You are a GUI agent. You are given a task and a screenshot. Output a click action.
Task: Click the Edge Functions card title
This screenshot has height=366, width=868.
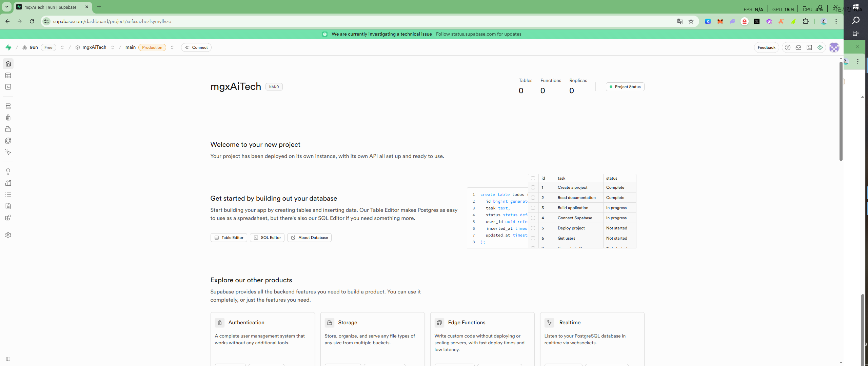(467, 323)
